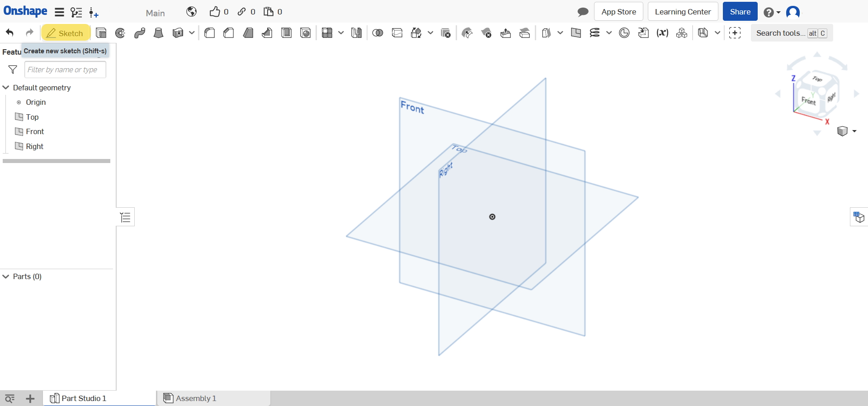Viewport: 868px width, 406px height.
Task: Apply the Fillet tool
Action: 209,33
